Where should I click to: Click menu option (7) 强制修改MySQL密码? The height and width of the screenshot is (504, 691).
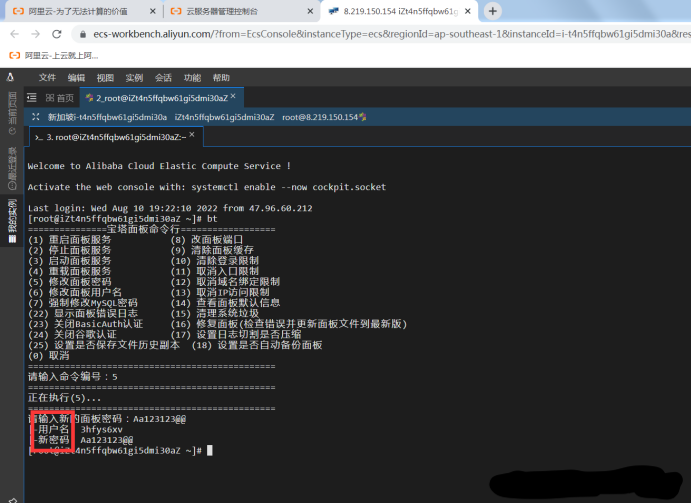click(83, 303)
